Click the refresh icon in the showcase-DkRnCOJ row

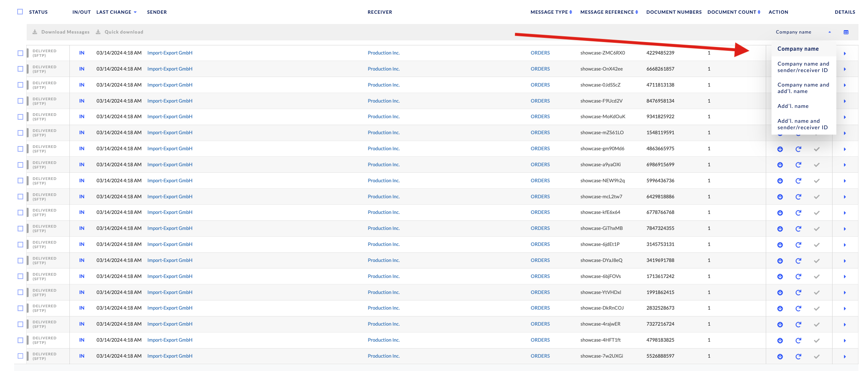coord(798,308)
